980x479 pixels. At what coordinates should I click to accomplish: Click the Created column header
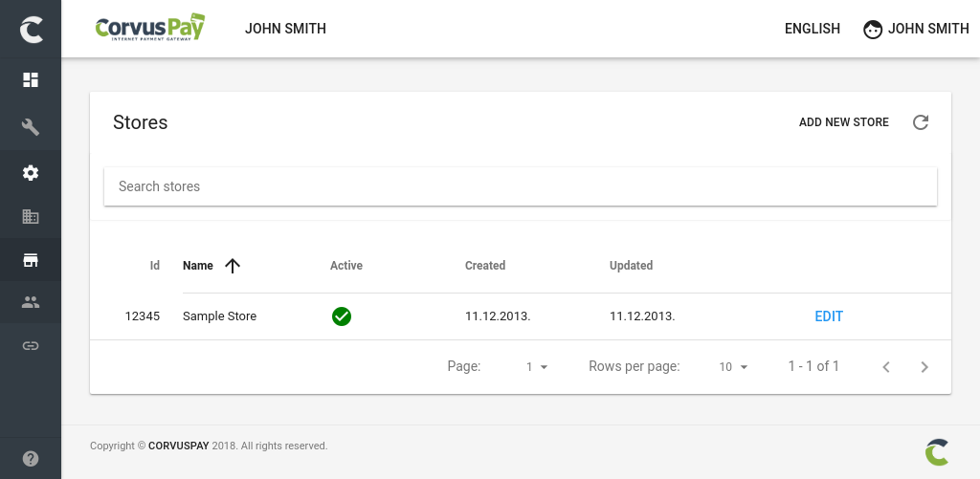(485, 266)
